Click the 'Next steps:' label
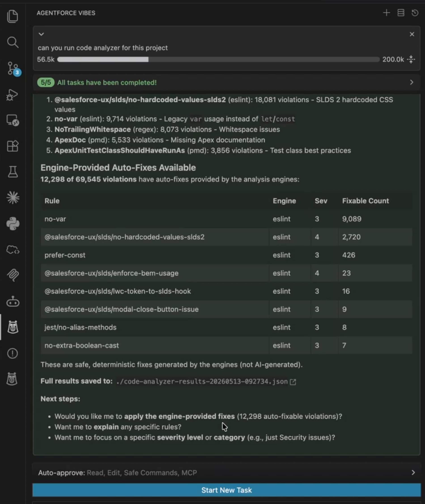This screenshot has height=504, width=425. pos(60,399)
